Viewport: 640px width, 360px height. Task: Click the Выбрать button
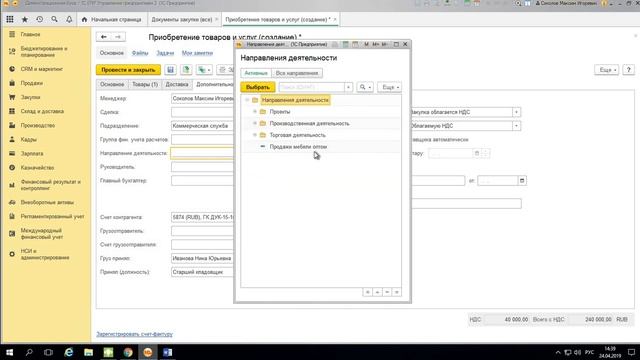coord(258,87)
